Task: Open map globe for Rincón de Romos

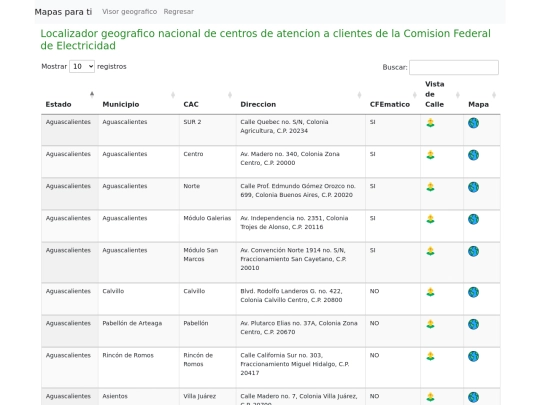Action: (x=474, y=356)
